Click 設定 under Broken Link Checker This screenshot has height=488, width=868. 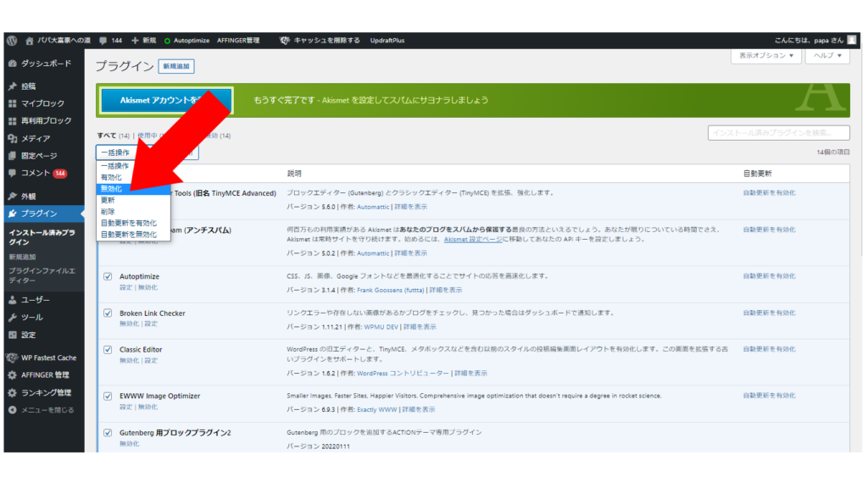151,324
